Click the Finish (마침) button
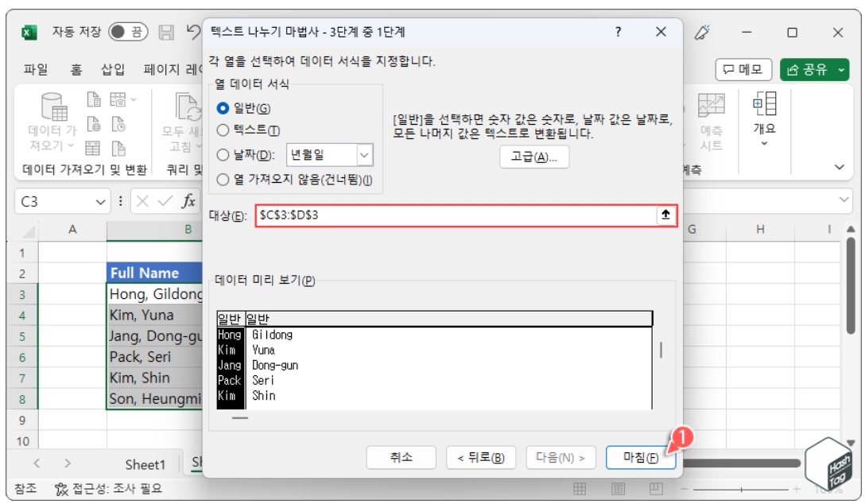Image resolution: width=865 pixels, height=504 pixels. [x=641, y=457]
